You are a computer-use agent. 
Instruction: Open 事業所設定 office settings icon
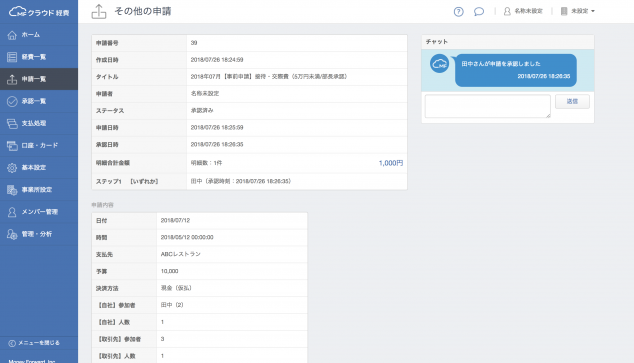click(x=12, y=190)
